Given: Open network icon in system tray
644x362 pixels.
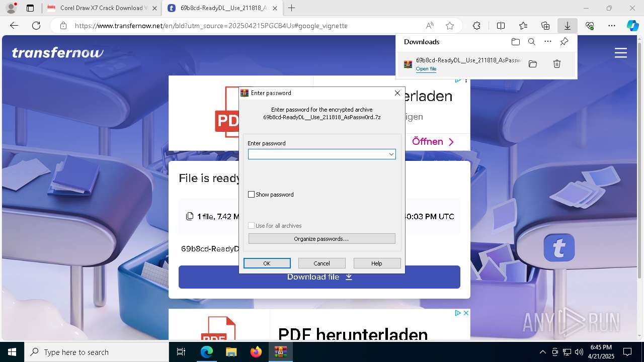Looking at the screenshot, I should tap(567, 352).
